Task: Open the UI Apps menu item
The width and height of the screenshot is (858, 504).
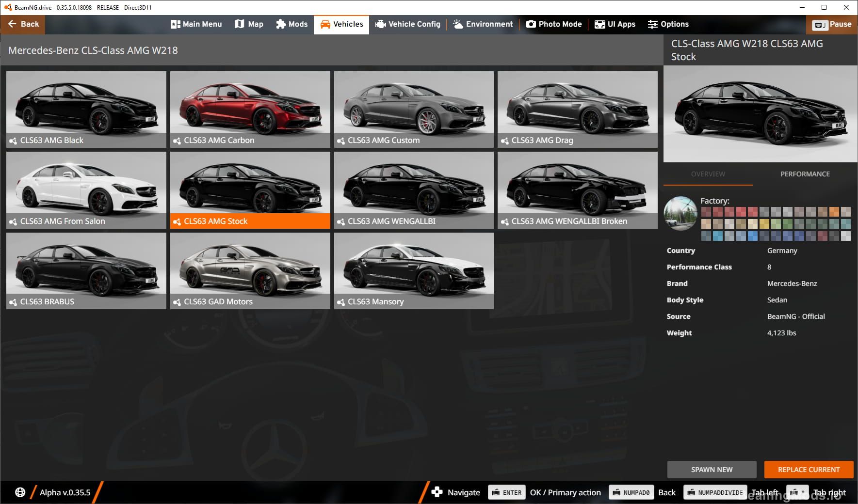Action: (x=615, y=24)
